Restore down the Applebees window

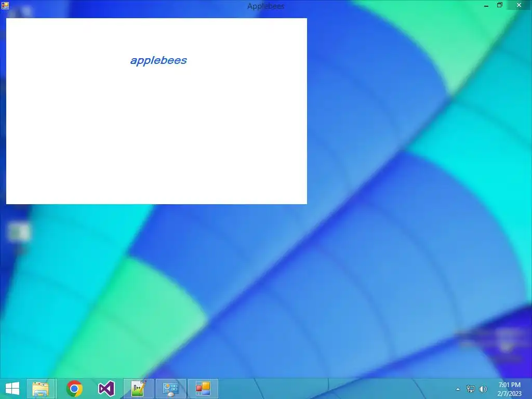(x=499, y=5)
